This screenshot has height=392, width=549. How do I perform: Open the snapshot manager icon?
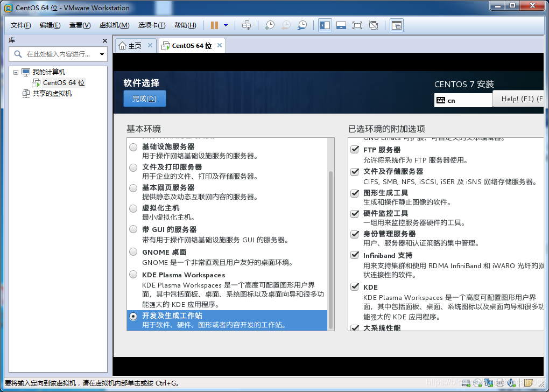tap(302, 25)
